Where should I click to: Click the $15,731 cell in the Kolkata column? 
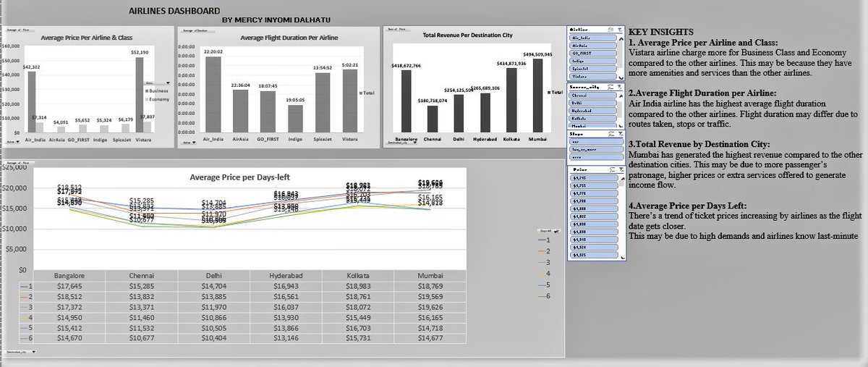pos(359,338)
